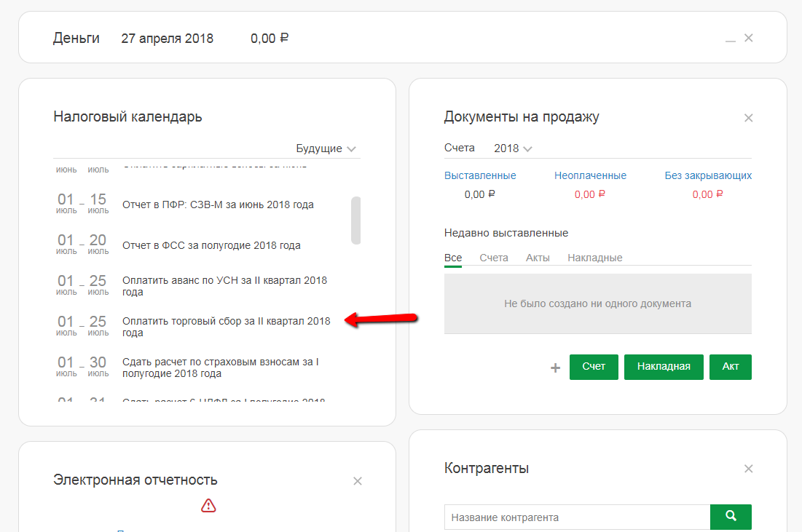Viewport: 802px width, 532px height.
Task: Close the Документы на продажу panel
Action: (x=748, y=118)
